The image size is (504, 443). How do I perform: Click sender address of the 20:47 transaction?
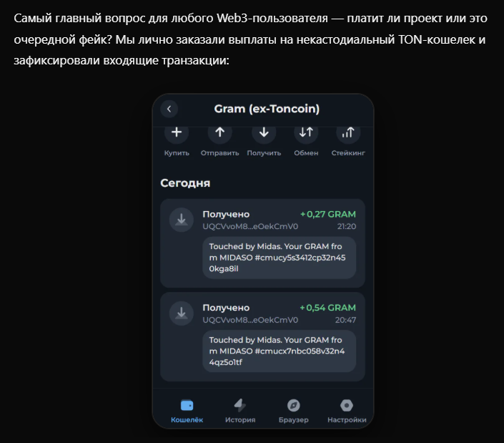click(x=250, y=320)
